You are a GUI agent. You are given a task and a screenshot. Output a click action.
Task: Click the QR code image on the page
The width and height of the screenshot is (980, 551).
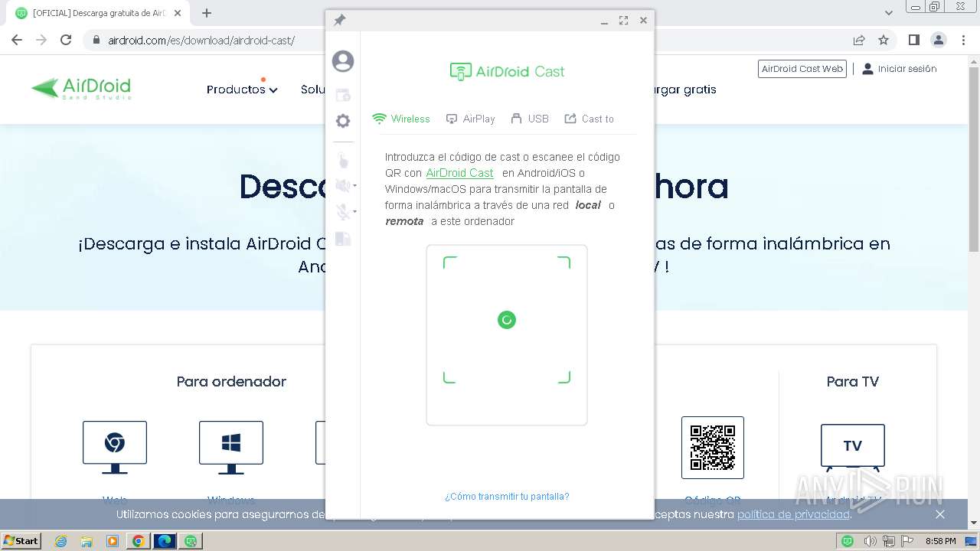(x=713, y=448)
